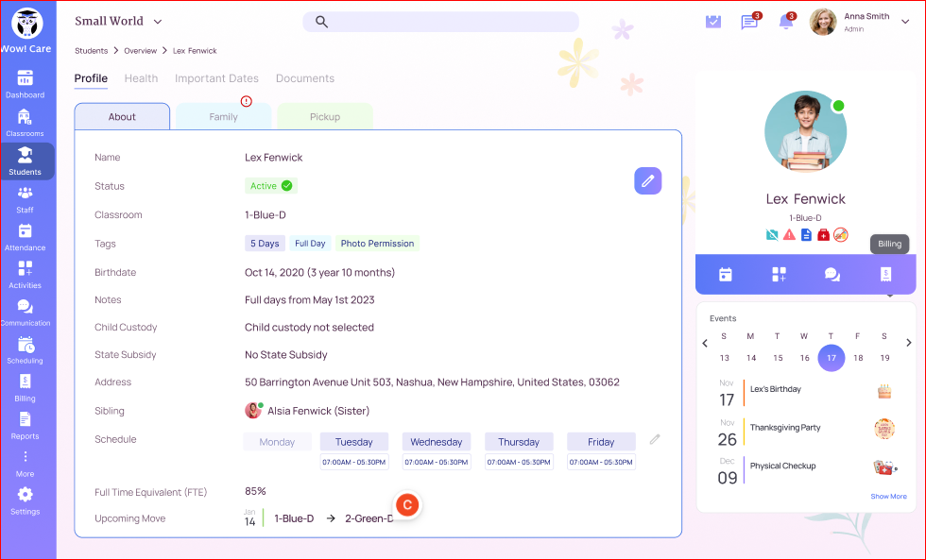Click the Billing icon in profile action bar
The height and width of the screenshot is (560, 926).
[x=885, y=274]
